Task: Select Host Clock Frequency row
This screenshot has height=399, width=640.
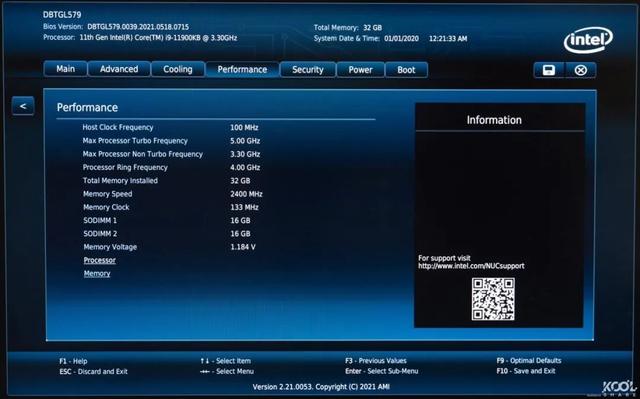Action: (171, 127)
